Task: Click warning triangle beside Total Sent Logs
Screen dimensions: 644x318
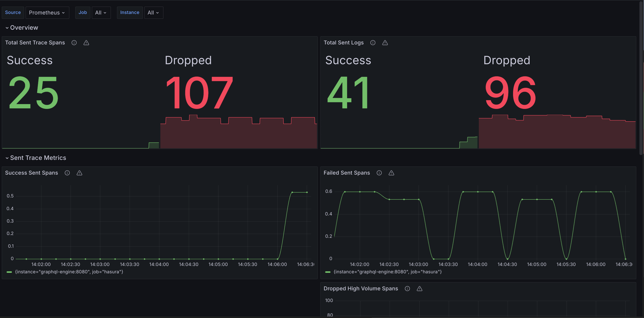Action: click(x=385, y=43)
